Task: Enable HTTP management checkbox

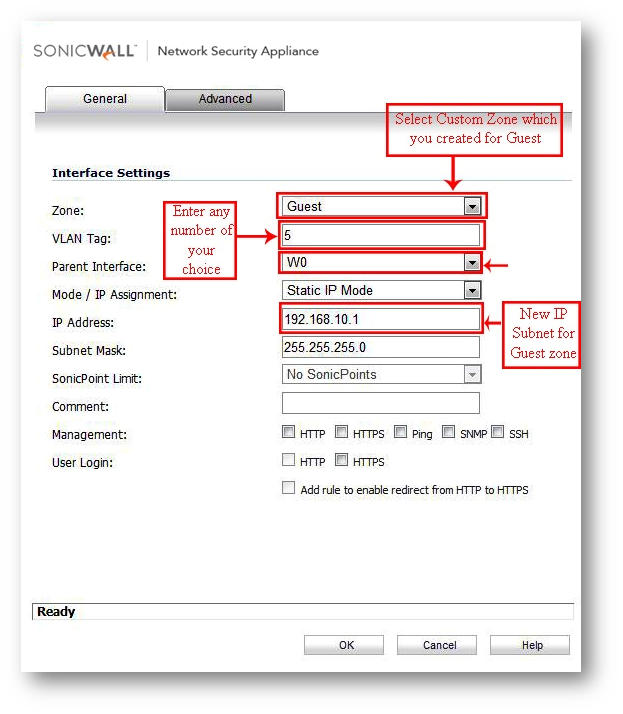Action: tap(288, 432)
